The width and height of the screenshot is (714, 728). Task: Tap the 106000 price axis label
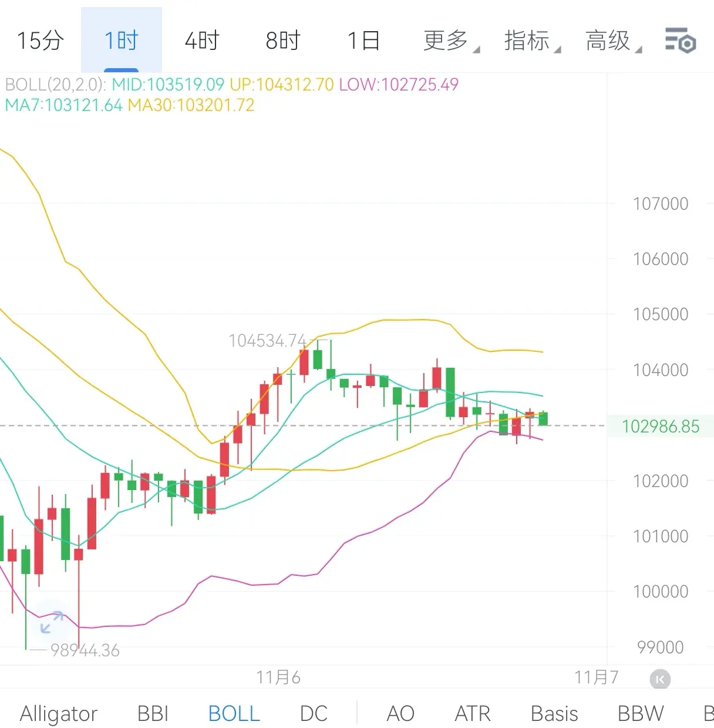(661, 259)
